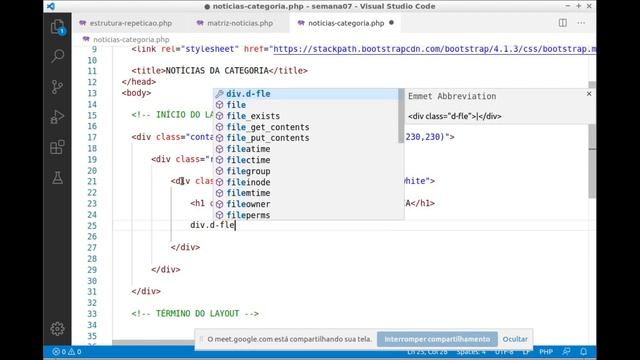Choose 'file' suggestion from autocomplete list
Image resolution: width=640 pixels, height=360 pixels.
point(306,105)
